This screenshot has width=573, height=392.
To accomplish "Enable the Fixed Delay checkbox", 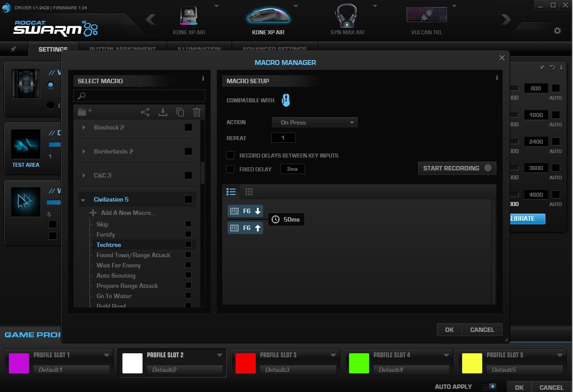I will [x=230, y=169].
